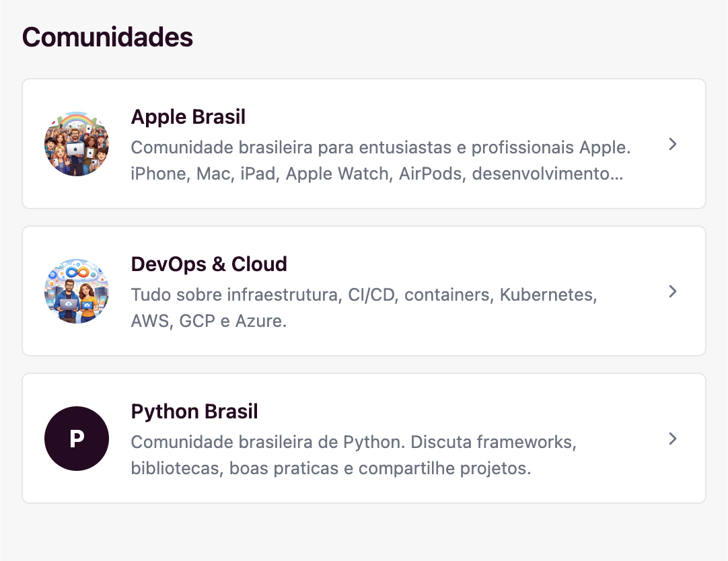
Task: Click 'AWS' in the DevOps description
Action: pyautogui.click(x=151, y=322)
